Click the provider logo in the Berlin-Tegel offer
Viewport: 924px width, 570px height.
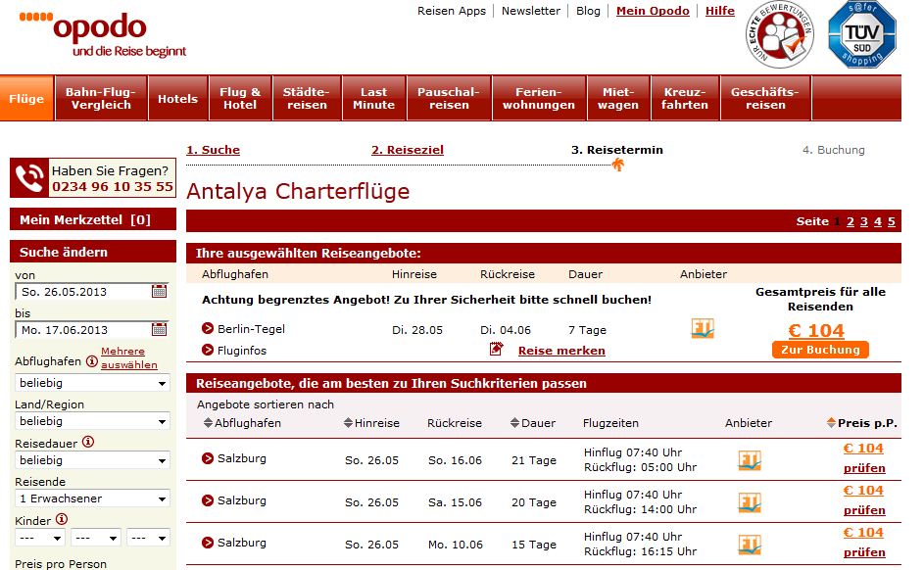point(703,328)
